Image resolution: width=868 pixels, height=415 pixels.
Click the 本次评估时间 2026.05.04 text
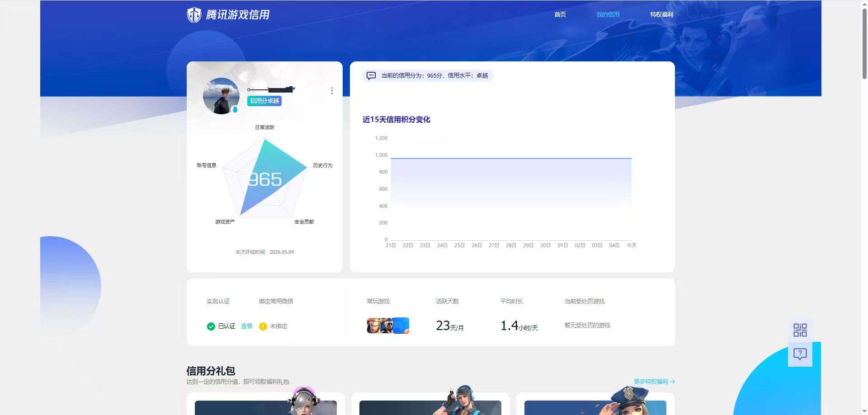click(264, 252)
